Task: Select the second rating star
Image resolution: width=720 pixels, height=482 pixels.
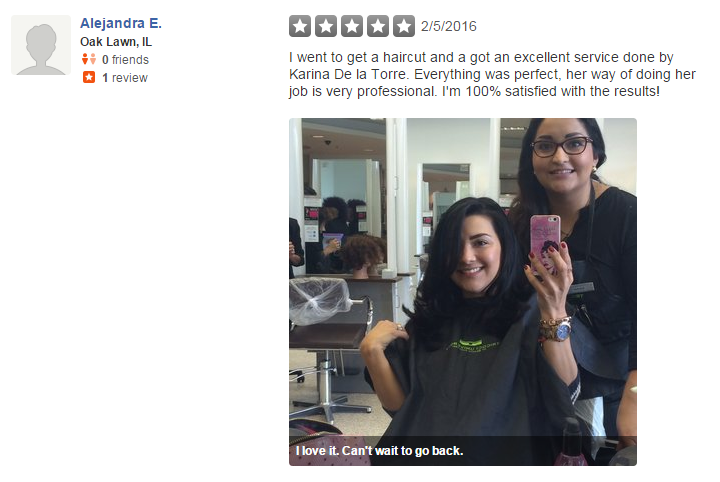Action: [x=326, y=26]
